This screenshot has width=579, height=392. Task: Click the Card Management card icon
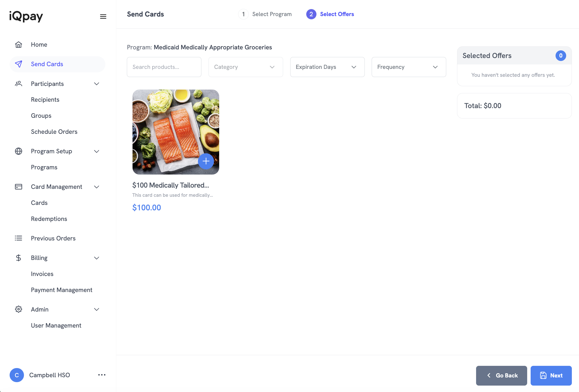coord(19,186)
